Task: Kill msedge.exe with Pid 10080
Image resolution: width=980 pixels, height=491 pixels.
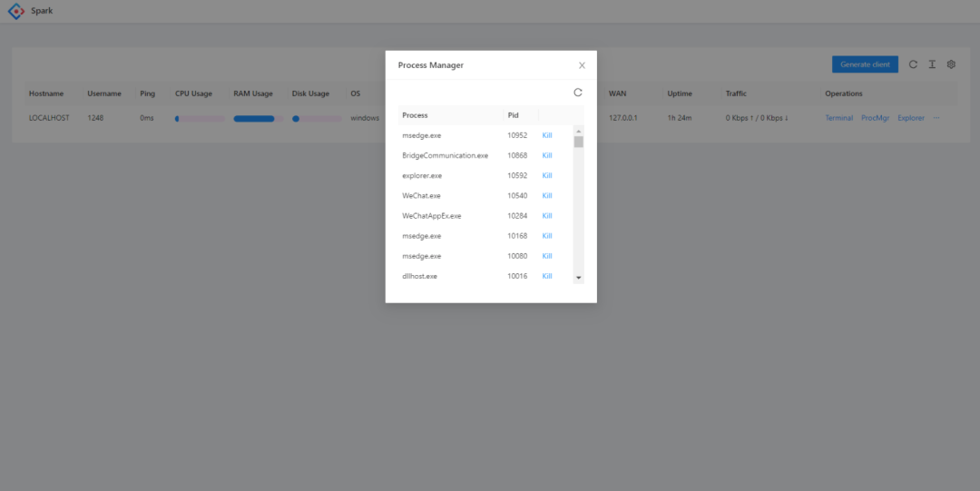Action: 547,256
